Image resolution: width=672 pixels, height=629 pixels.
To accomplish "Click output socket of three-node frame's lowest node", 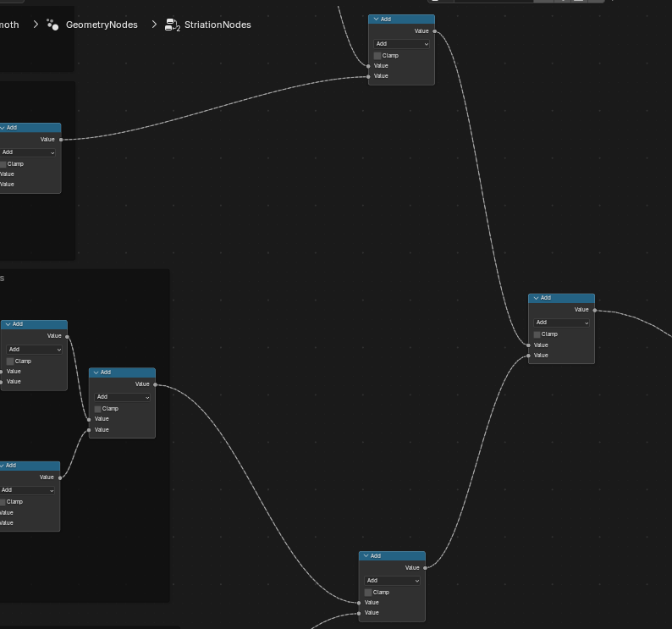I will [x=60, y=477].
